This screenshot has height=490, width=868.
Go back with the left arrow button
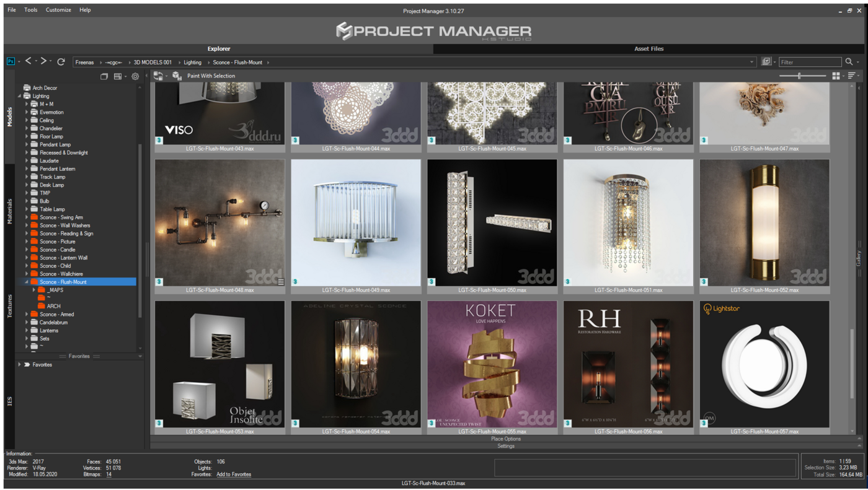28,61
